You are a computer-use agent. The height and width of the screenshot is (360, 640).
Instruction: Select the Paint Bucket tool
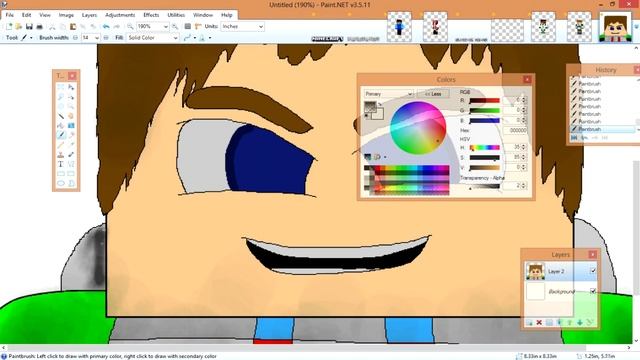click(x=61, y=125)
